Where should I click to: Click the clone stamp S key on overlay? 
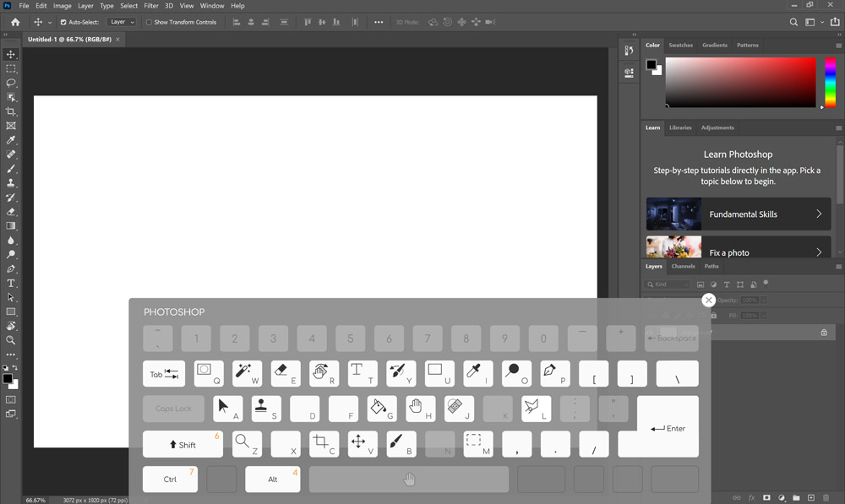pyautogui.click(x=266, y=409)
